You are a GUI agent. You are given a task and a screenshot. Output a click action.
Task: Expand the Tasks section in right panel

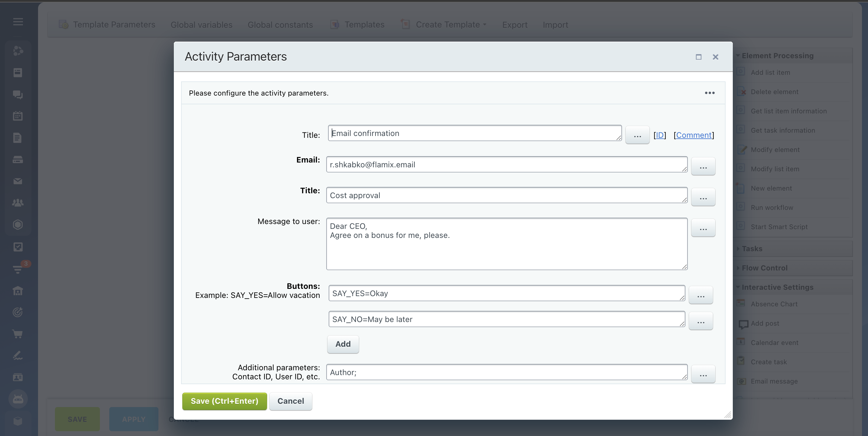pos(752,249)
